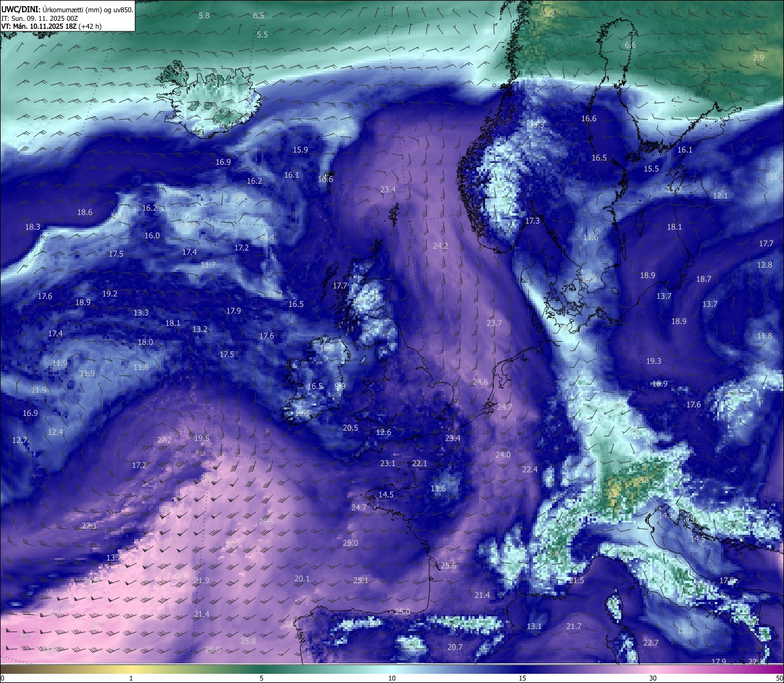Click the map value 25.8
784x683 pixels.
pyautogui.click(x=248, y=641)
